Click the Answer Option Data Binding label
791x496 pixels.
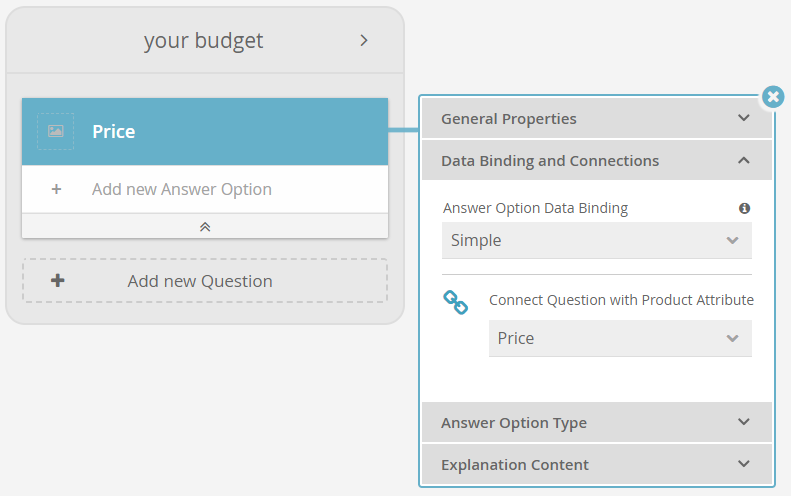(535, 208)
